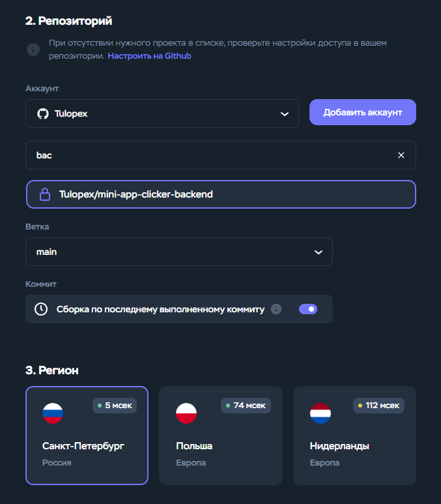Viewport: 441px width, 504px height.
Task: Select Tulopex/mini-app-clicker-backend repository
Action: (x=221, y=194)
